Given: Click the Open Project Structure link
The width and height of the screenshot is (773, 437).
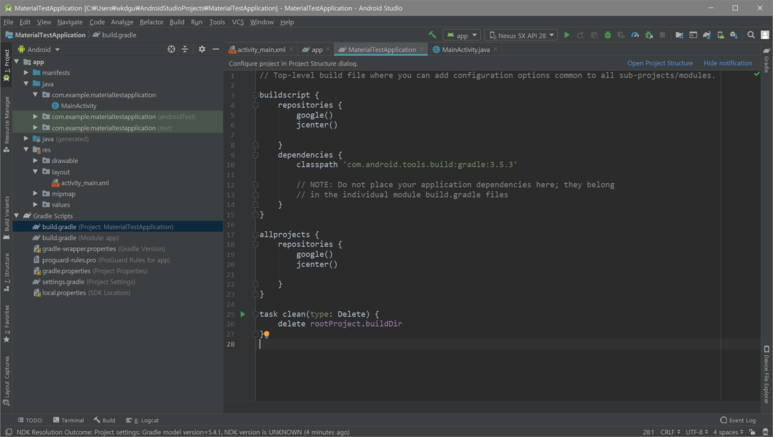Looking at the screenshot, I should tap(660, 63).
